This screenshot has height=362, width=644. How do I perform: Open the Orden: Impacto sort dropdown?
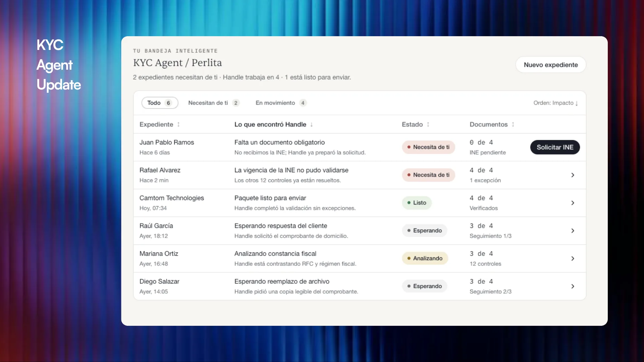click(x=555, y=103)
